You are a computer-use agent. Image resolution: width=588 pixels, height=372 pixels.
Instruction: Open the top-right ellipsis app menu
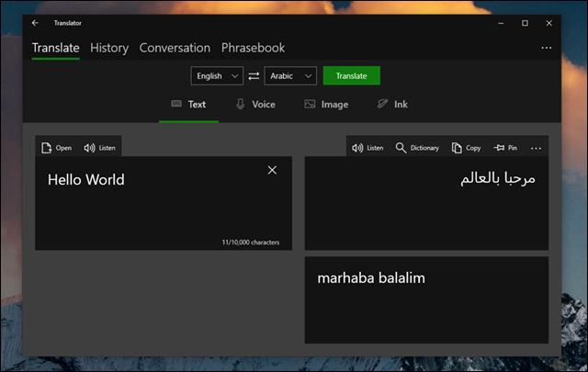click(x=547, y=48)
